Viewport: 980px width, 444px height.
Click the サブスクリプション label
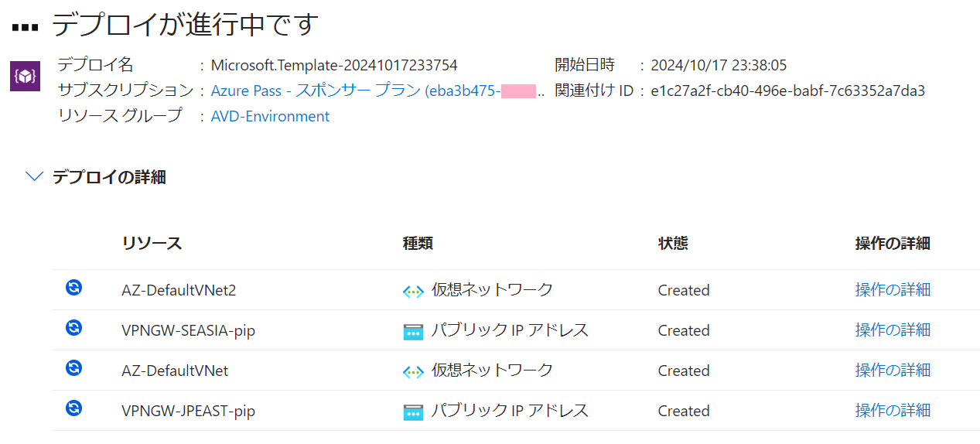tap(125, 91)
